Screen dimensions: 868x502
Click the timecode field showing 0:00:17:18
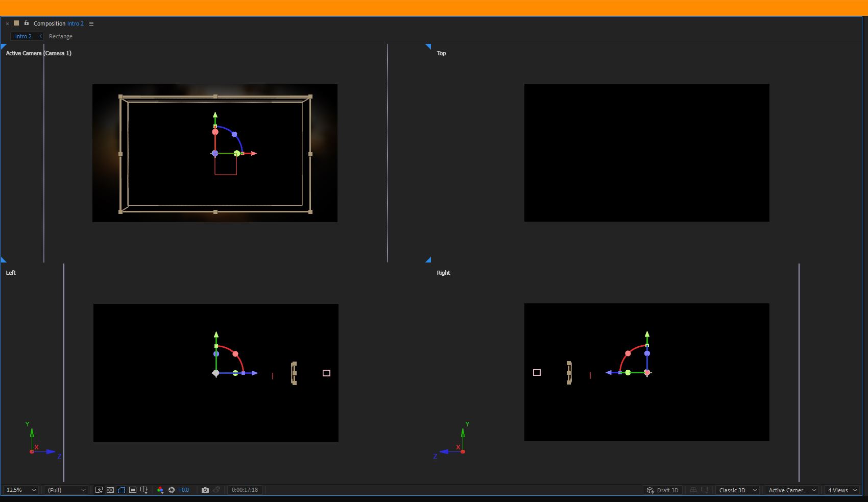[245, 490]
